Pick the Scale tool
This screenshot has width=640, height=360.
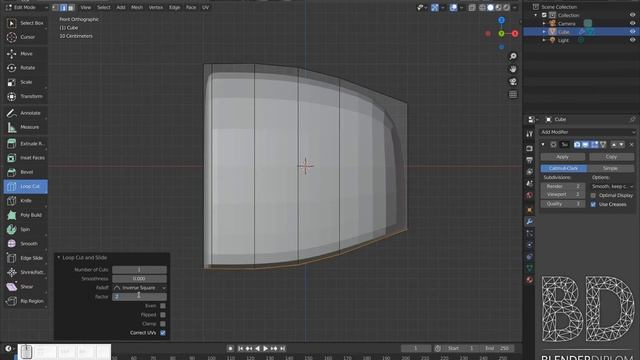[x=25, y=82]
